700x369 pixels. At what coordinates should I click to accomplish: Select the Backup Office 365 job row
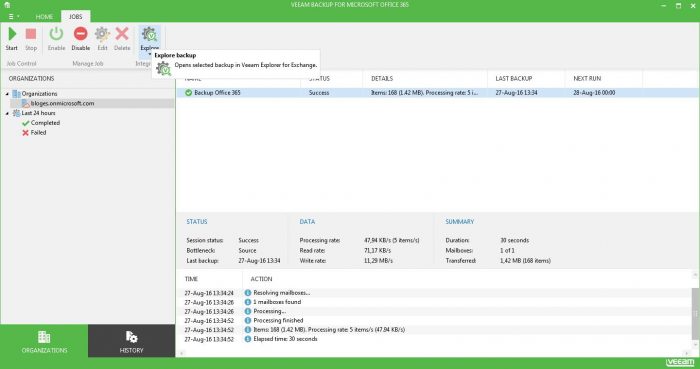pyautogui.click(x=438, y=93)
